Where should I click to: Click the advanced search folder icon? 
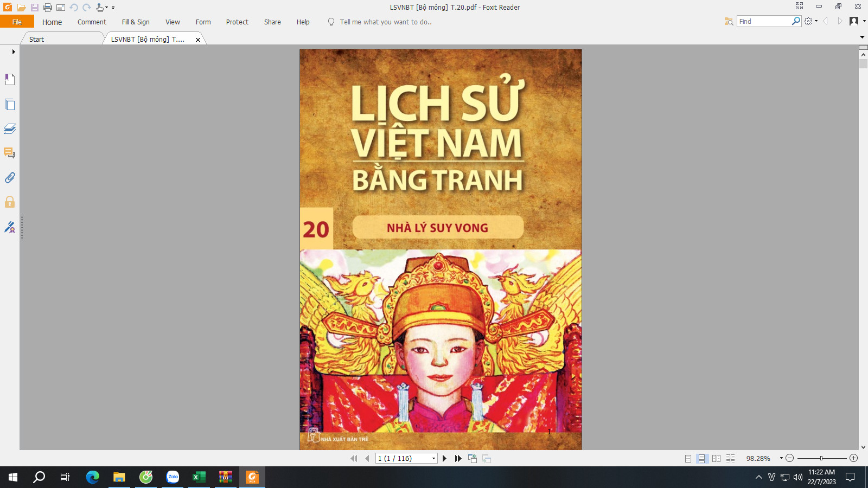coord(729,21)
